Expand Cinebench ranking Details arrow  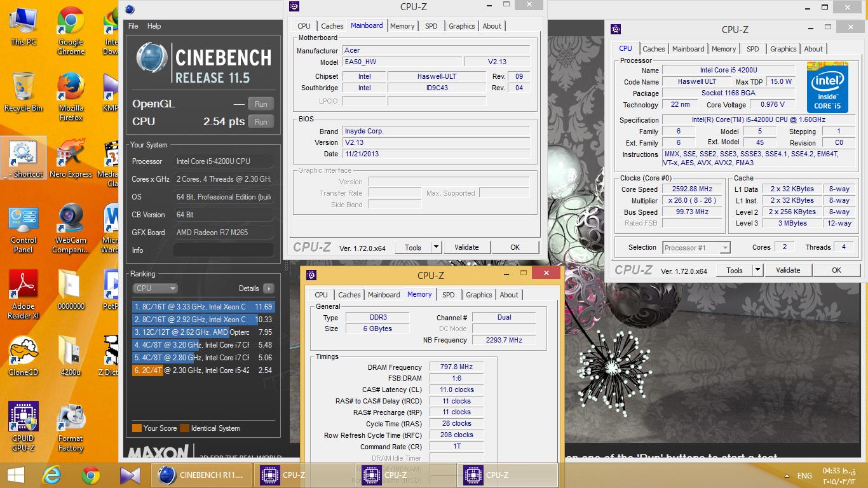[x=269, y=288]
